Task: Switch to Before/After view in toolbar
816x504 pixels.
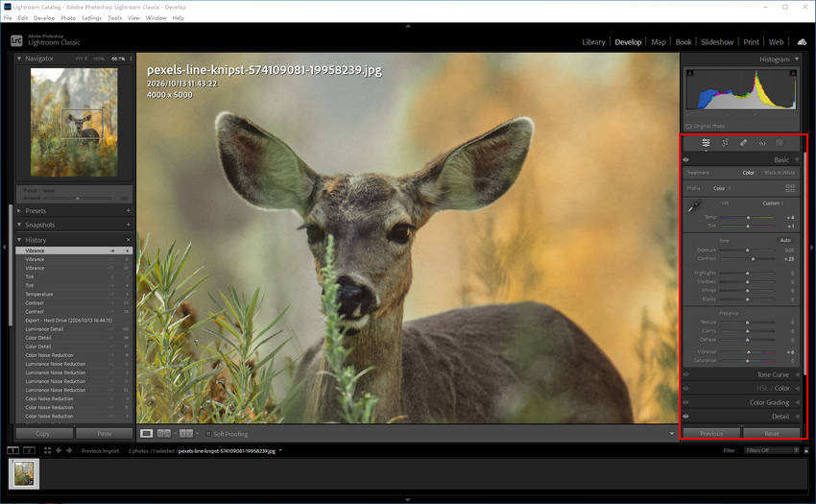Action: pyautogui.click(x=186, y=433)
